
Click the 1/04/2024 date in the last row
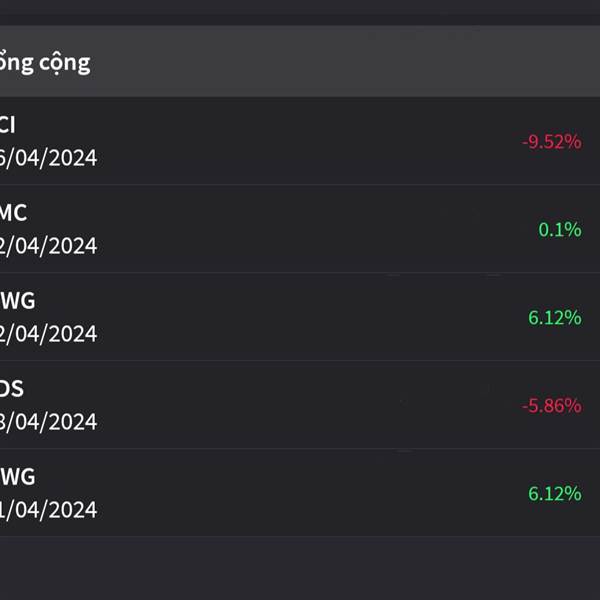coord(49,510)
